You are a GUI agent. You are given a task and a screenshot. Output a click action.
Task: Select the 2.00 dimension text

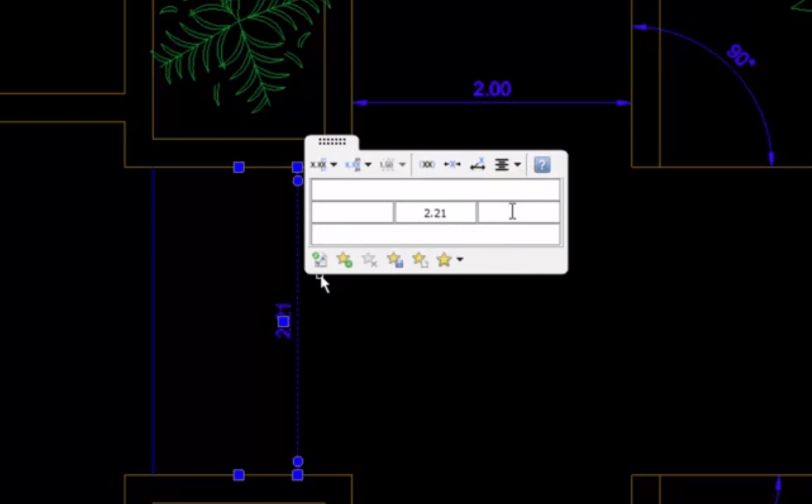click(x=492, y=89)
